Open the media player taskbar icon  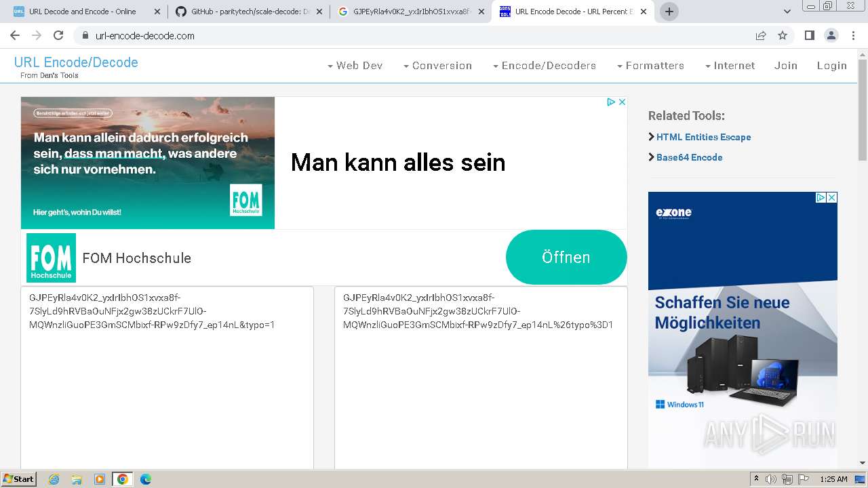pyautogui.click(x=100, y=479)
